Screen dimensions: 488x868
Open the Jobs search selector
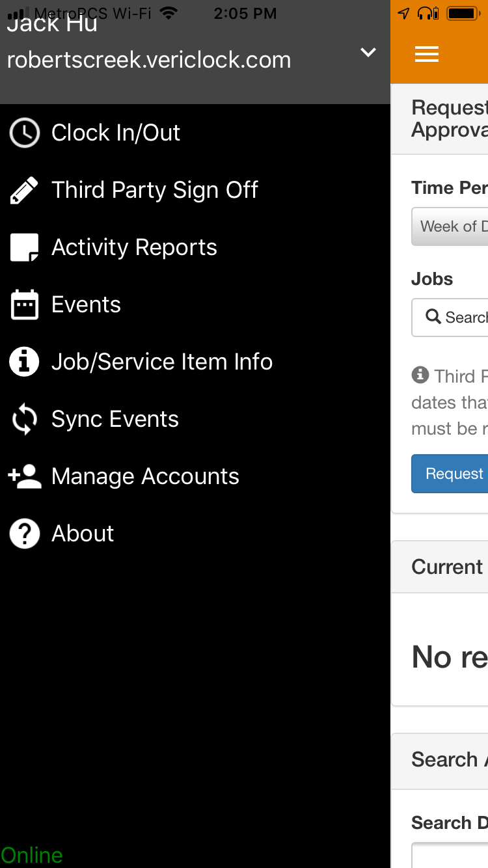coord(450,318)
